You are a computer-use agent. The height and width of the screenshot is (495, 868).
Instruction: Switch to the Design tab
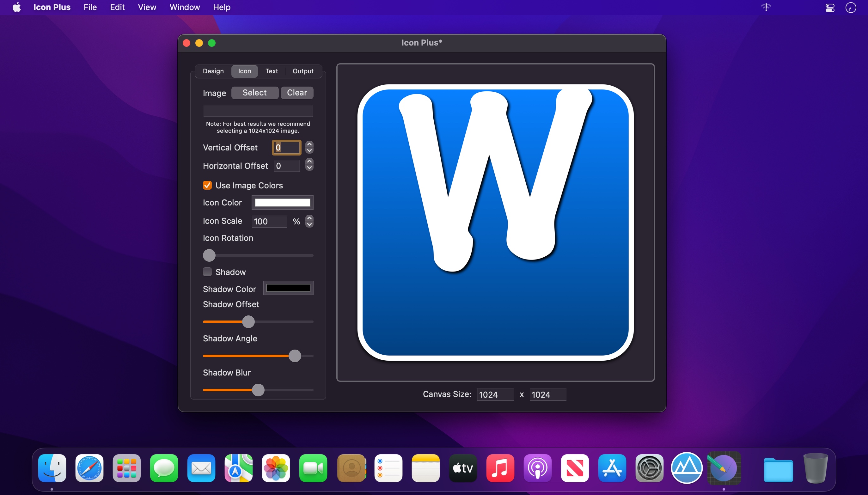(x=213, y=71)
